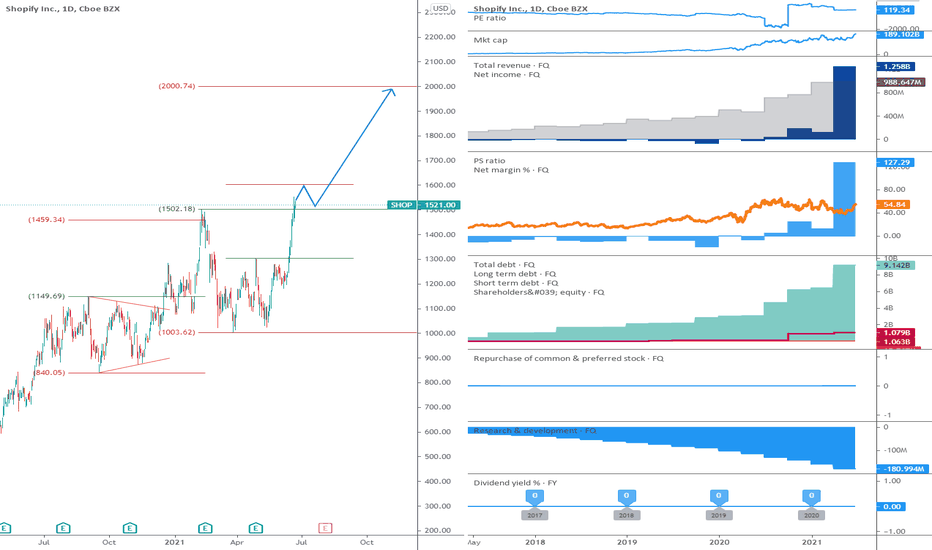Select the PE ratio indicator legend
Image resolution: width=932 pixels, height=550 pixels.
490,18
